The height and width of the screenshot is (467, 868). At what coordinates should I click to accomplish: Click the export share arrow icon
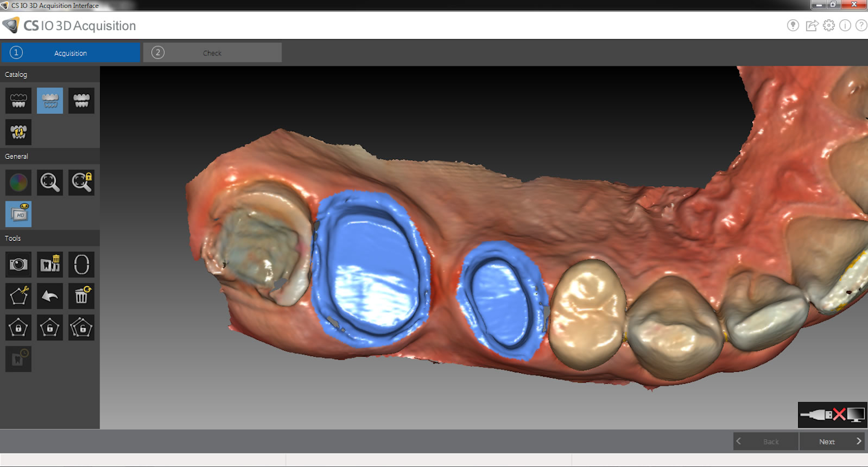812,25
